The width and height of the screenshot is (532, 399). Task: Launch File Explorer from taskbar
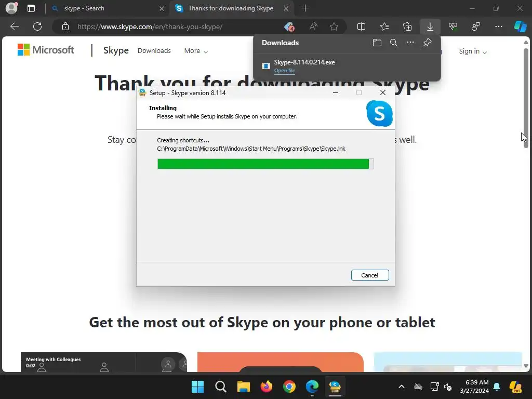[x=243, y=387]
